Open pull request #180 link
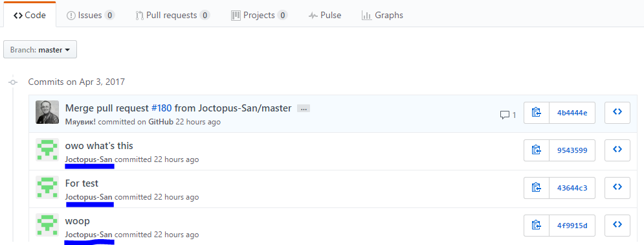 [161, 108]
